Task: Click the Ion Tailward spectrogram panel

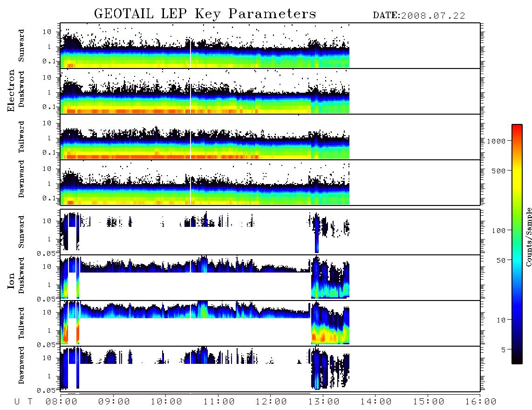Action: click(270, 323)
